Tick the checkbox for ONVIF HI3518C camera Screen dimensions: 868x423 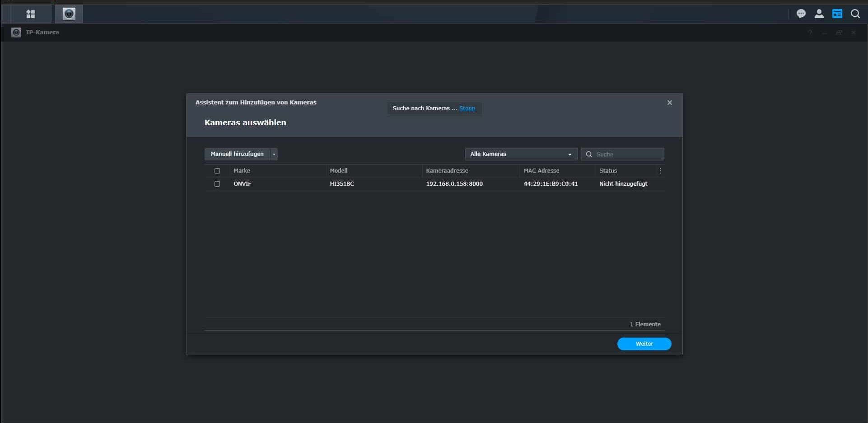[x=217, y=184]
